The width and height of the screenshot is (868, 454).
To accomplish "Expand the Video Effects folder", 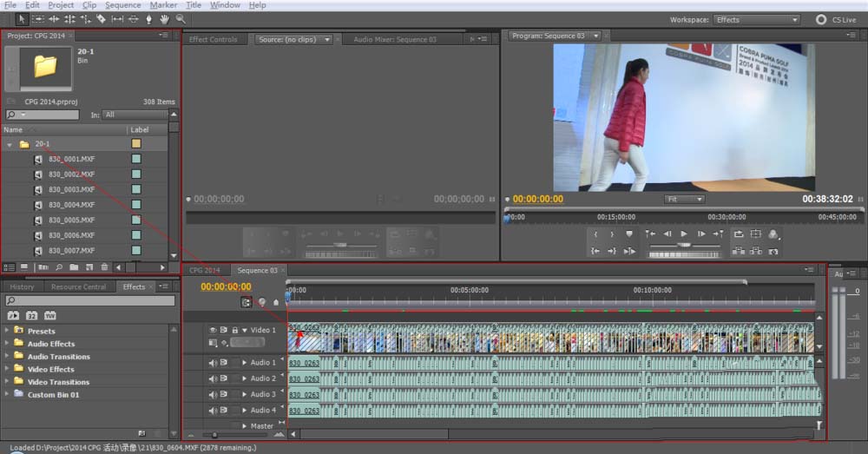I will coord(8,369).
